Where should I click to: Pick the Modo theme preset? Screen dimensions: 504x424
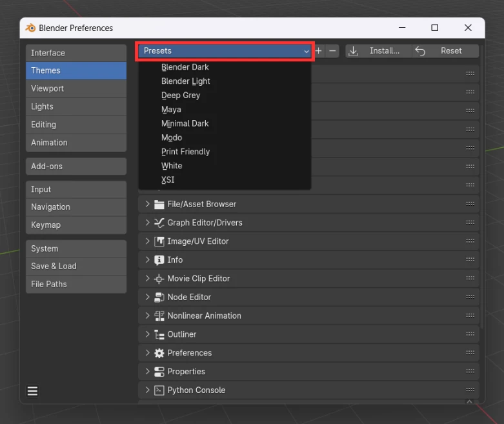[x=225, y=137]
